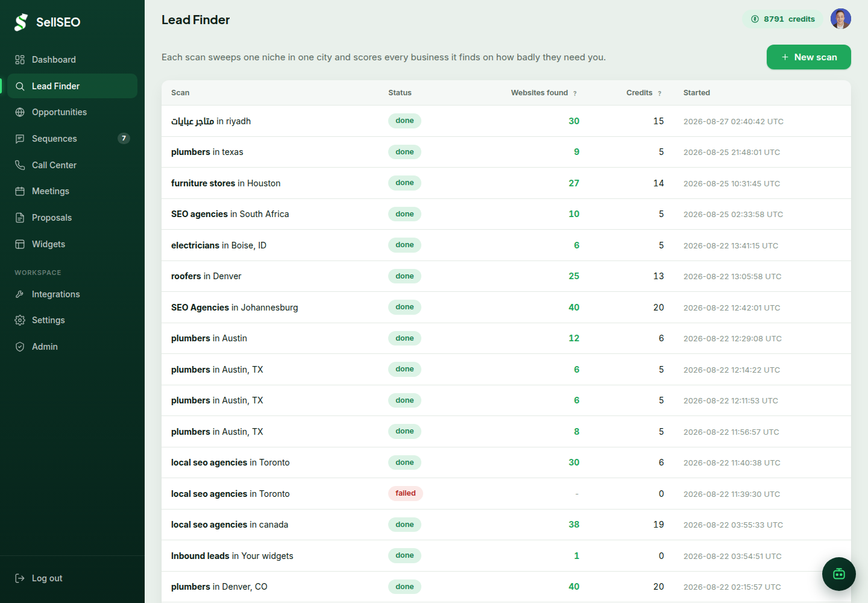Click the Meetings calendar icon
The height and width of the screenshot is (603, 868).
point(20,191)
